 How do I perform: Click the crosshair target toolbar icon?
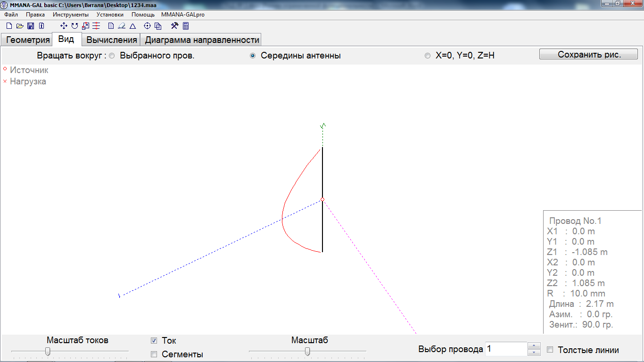[x=147, y=26]
